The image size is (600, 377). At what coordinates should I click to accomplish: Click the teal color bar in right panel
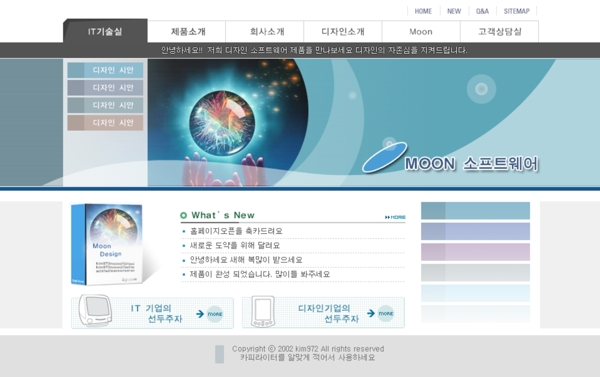point(475,211)
